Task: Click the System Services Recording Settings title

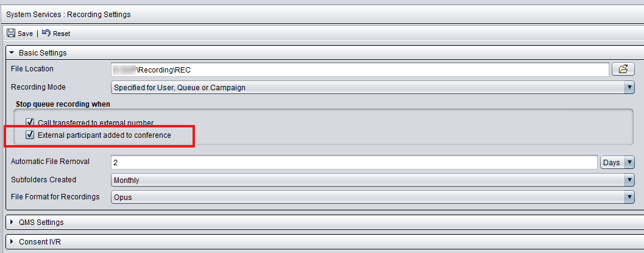Action: point(68,15)
